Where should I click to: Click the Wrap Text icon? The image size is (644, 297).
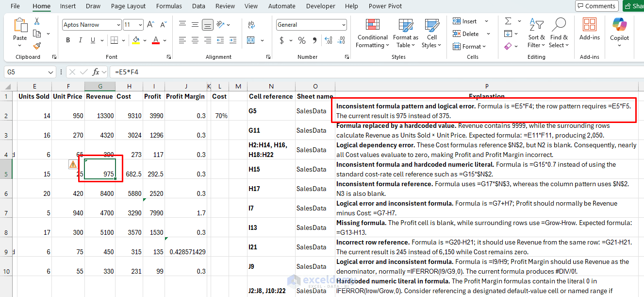251,24
